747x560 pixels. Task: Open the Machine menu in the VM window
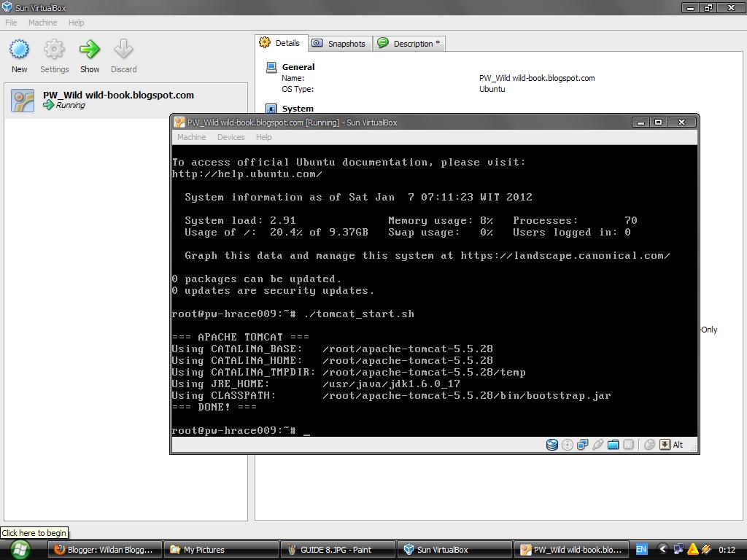(x=192, y=137)
